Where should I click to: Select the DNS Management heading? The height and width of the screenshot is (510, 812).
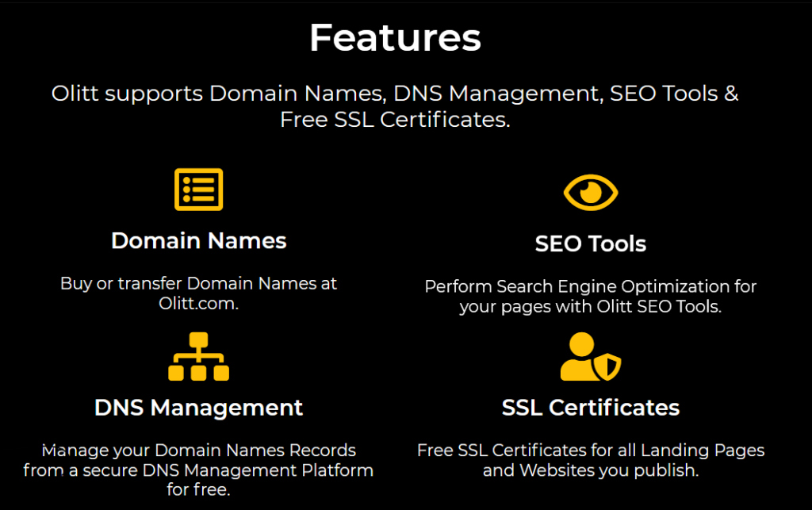[x=198, y=408]
